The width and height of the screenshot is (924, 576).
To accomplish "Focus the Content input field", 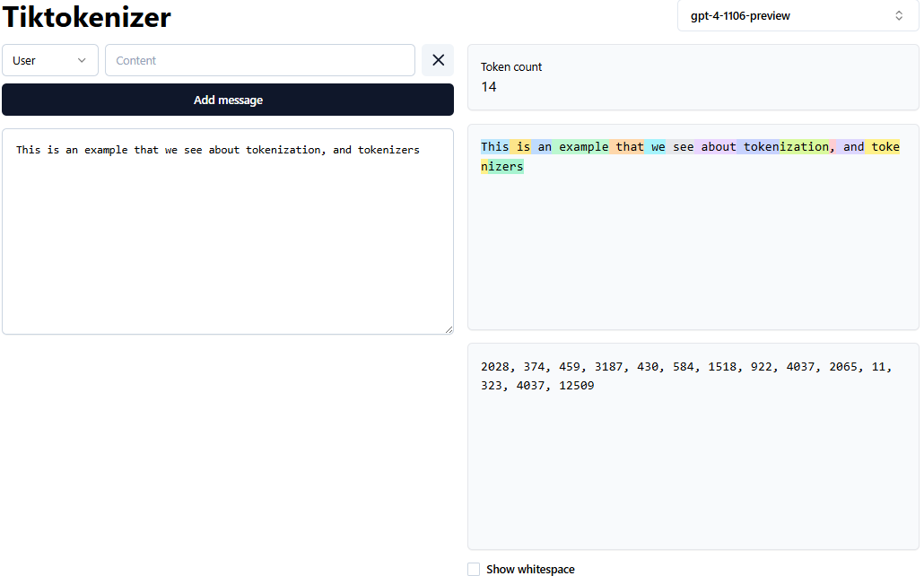I will [260, 60].
